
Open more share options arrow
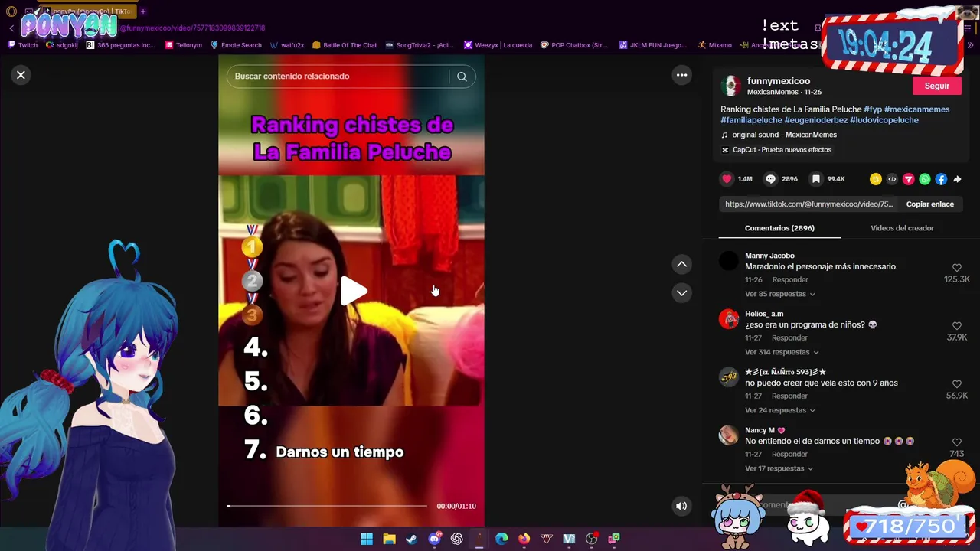point(957,179)
